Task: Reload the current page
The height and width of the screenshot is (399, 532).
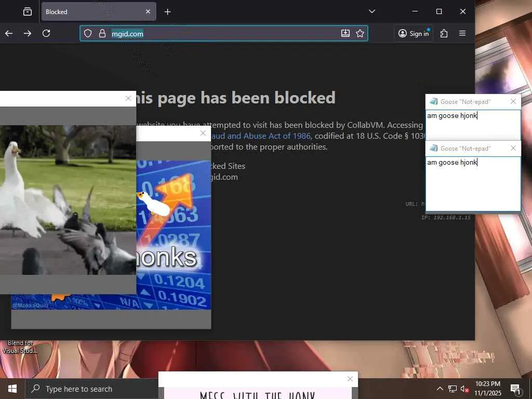Action: 46,33
